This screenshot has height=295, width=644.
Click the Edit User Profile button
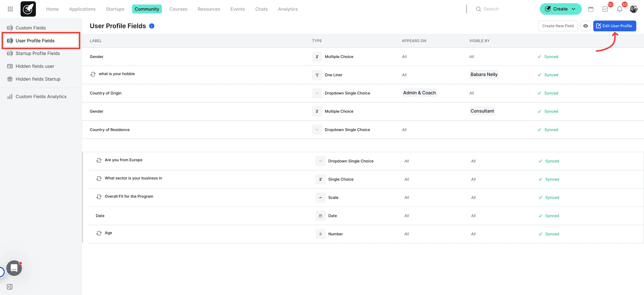click(x=615, y=26)
